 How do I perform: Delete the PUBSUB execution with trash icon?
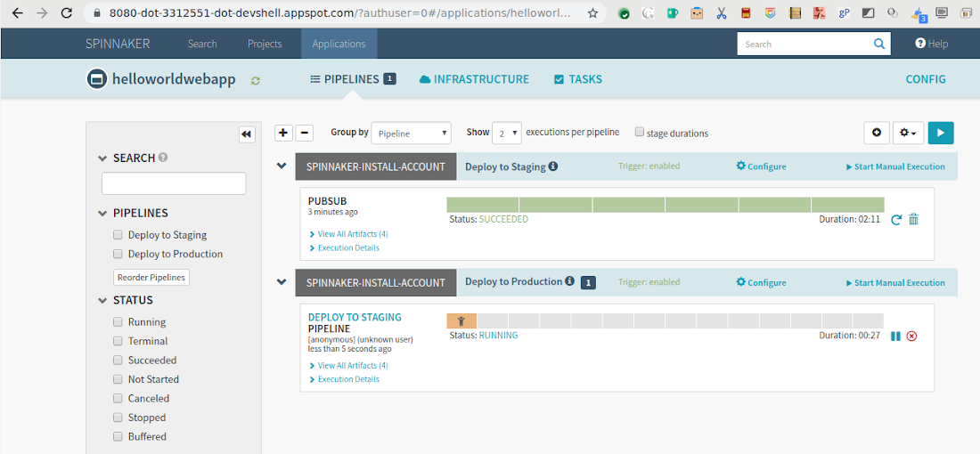tap(914, 219)
